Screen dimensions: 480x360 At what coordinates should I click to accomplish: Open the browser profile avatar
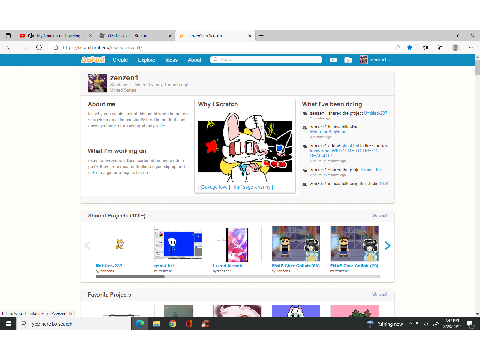point(455,48)
